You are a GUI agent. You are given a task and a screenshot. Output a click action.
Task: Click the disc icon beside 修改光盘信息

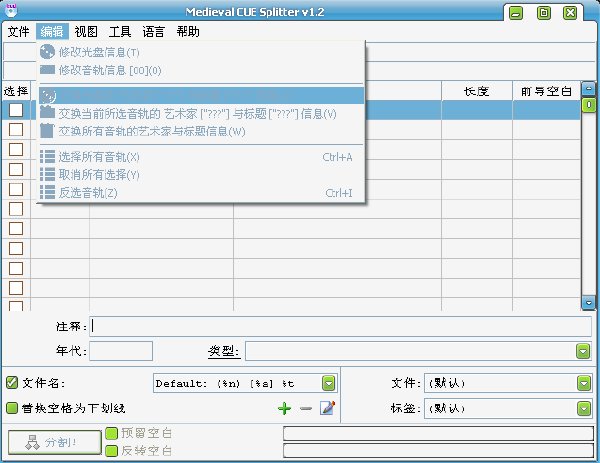click(47, 52)
